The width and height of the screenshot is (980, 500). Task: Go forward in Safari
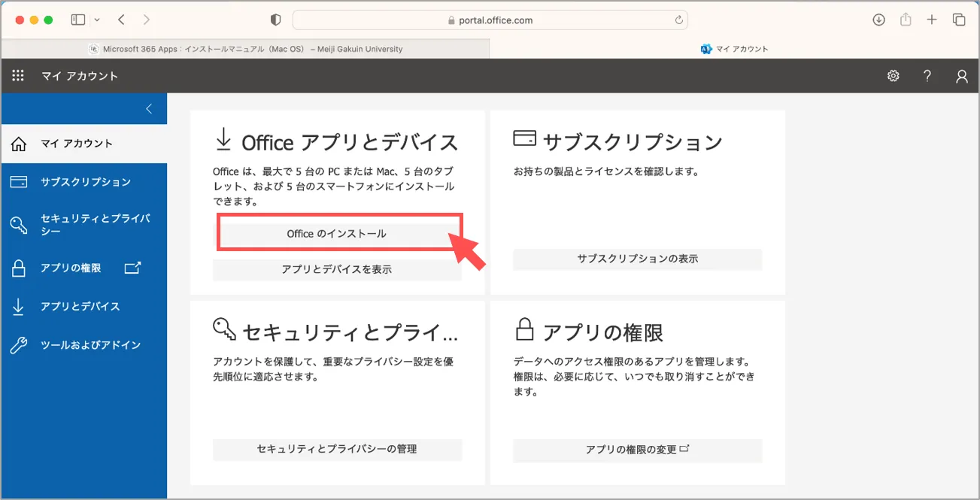point(146,20)
